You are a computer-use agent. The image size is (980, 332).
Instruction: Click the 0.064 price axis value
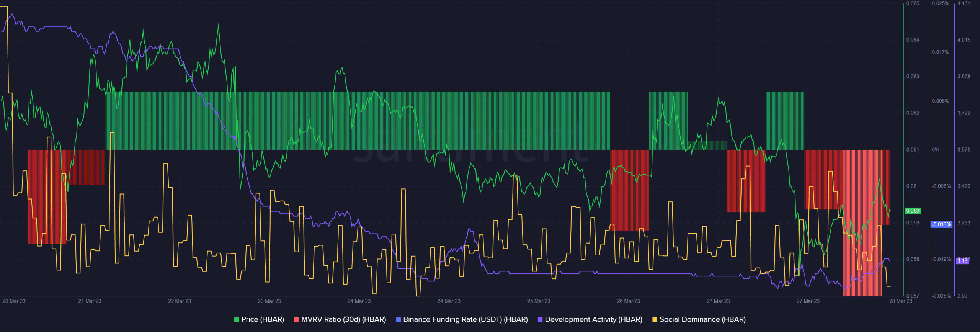tap(913, 40)
